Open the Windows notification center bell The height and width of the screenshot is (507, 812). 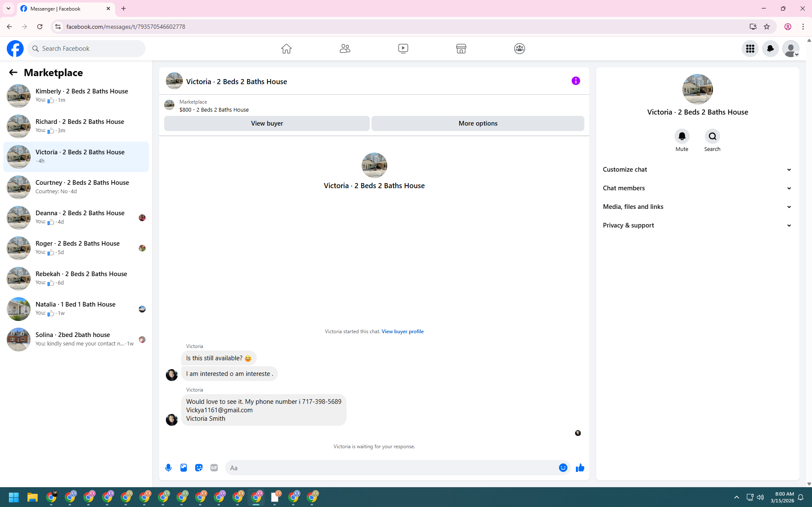click(801, 497)
